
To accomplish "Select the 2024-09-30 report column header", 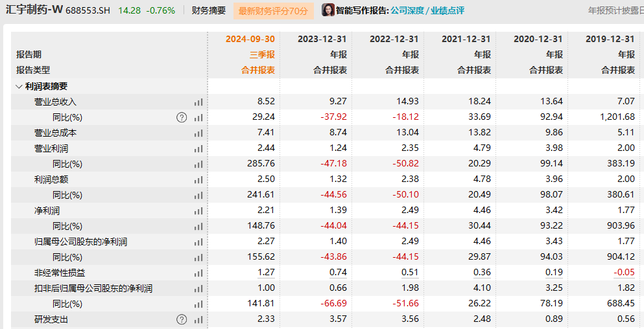I will (250, 39).
